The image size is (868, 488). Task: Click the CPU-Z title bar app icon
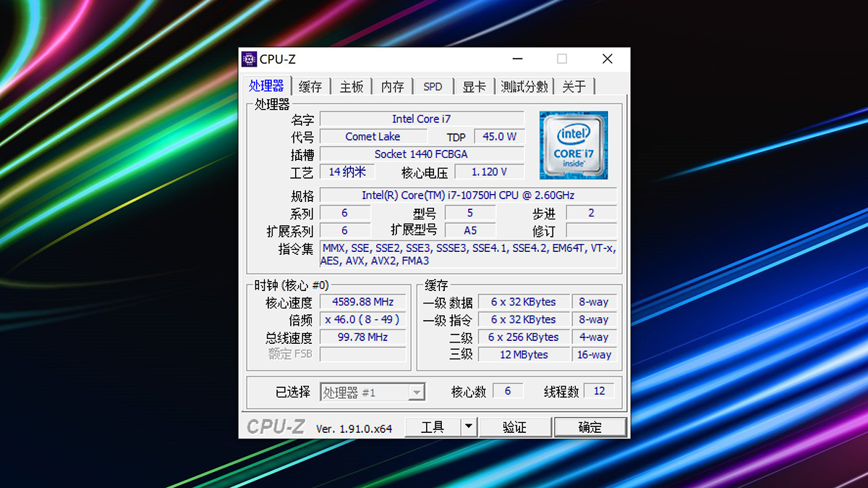pos(249,59)
